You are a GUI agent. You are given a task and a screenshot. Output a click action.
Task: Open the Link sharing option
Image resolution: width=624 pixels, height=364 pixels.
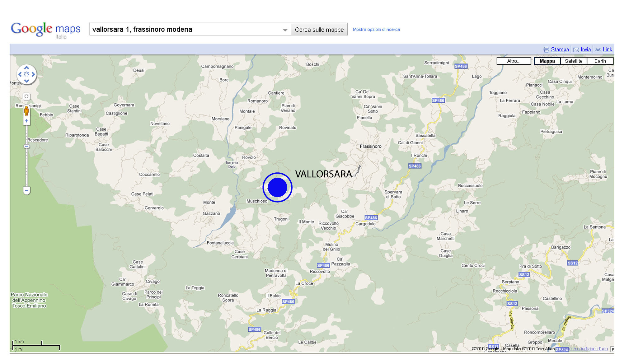click(x=607, y=49)
